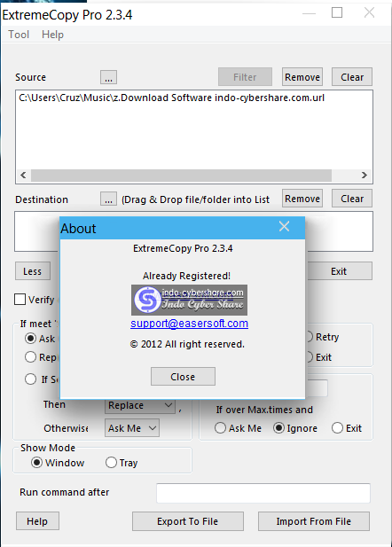Select the source file path entry in the list
The image size is (392, 547).
click(171, 98)
